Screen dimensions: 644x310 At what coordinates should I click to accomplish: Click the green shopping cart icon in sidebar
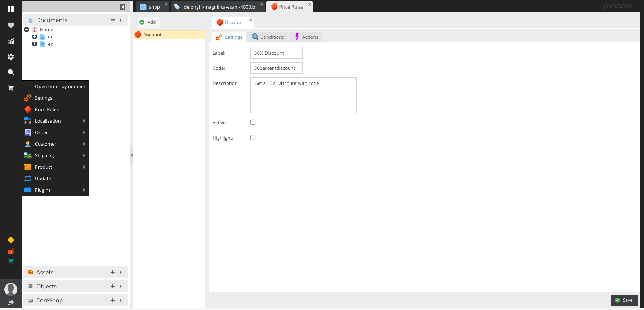tap(11, 261)
